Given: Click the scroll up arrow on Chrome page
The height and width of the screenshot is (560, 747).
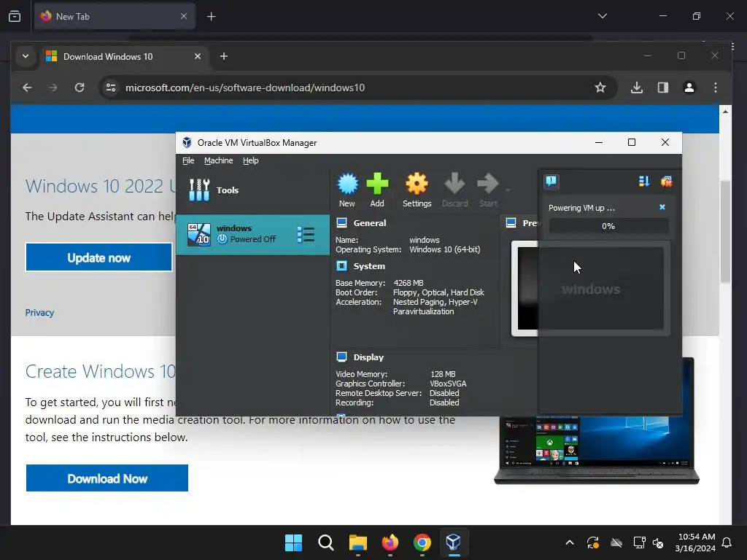Looking at the screenshot, I should pos(725,112).
